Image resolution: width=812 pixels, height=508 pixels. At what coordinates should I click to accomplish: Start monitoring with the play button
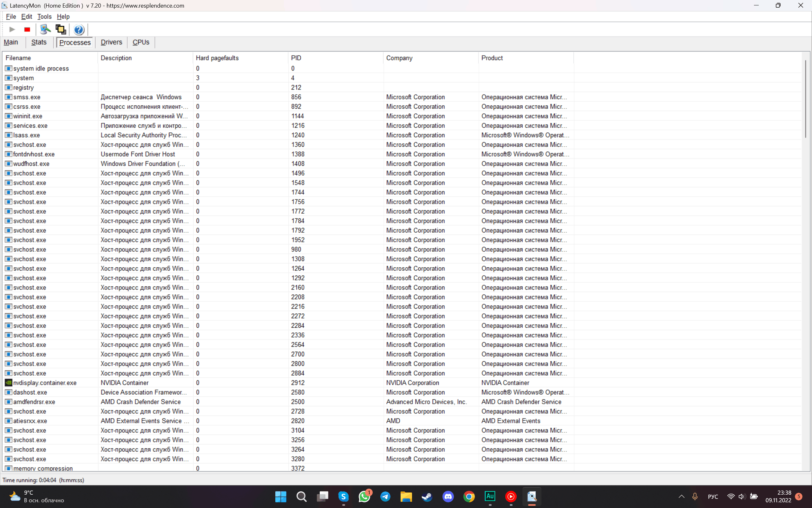(x=12, y=30)
